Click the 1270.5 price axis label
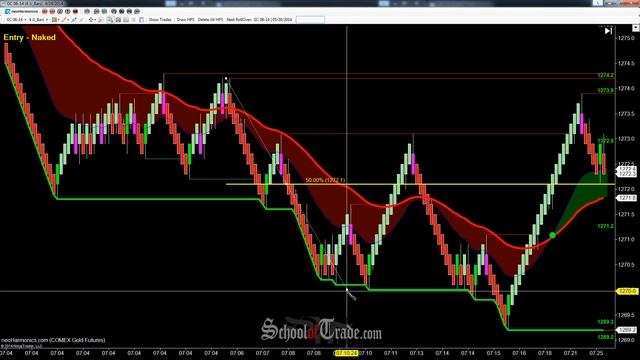Viewport: 640px width, 360px height. point(627,264)
